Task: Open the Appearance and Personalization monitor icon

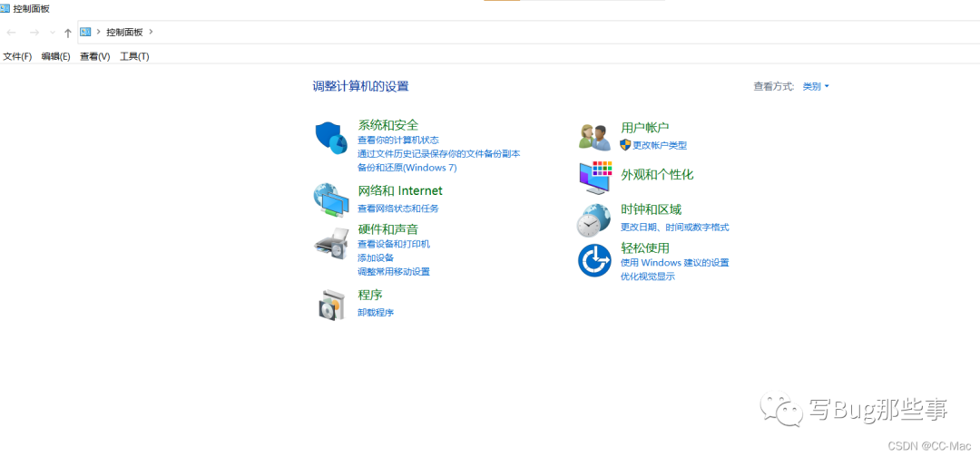Action: (x=593, y=177)
